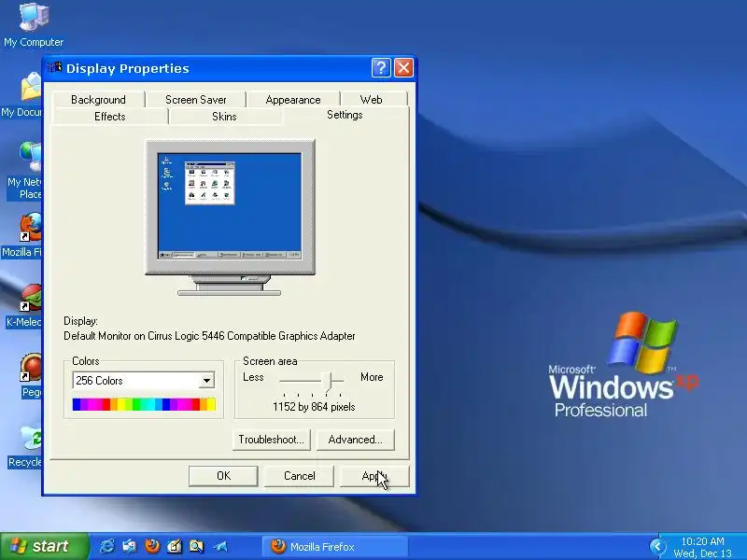Open the Start menu
Screen dimensions: 747x560
(x=45, y=546)
